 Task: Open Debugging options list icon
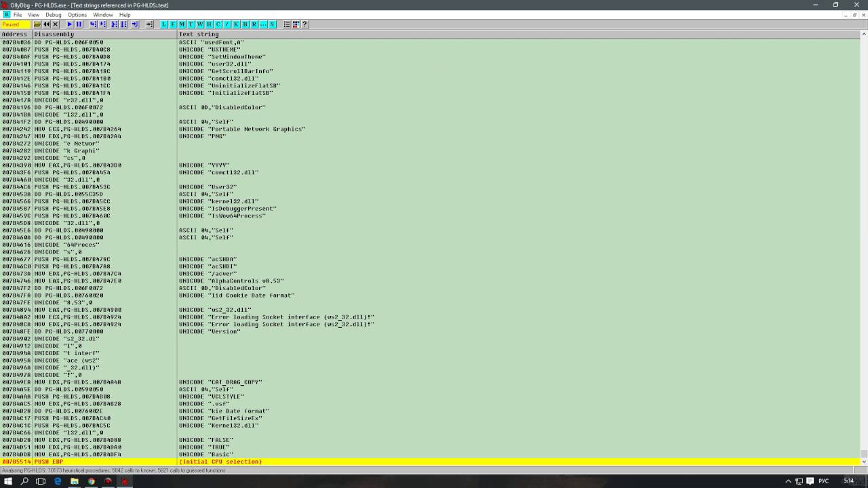287,24
